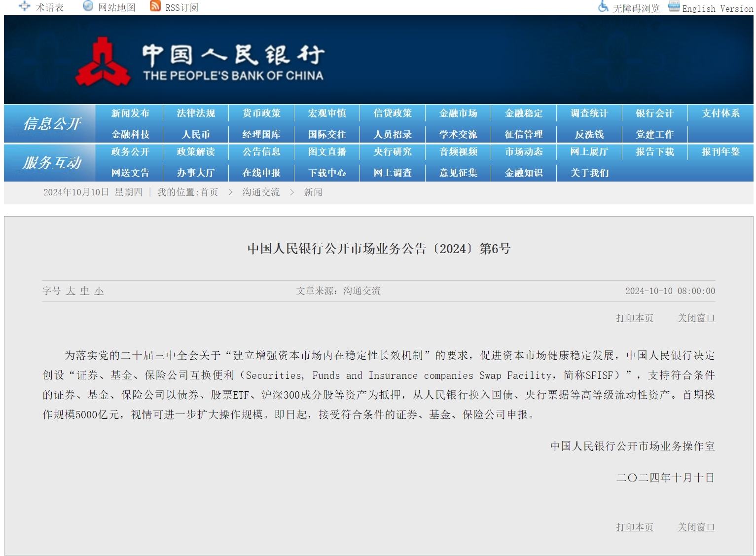
Task: Go to 网上调查 section
Action: pos(393,173)
